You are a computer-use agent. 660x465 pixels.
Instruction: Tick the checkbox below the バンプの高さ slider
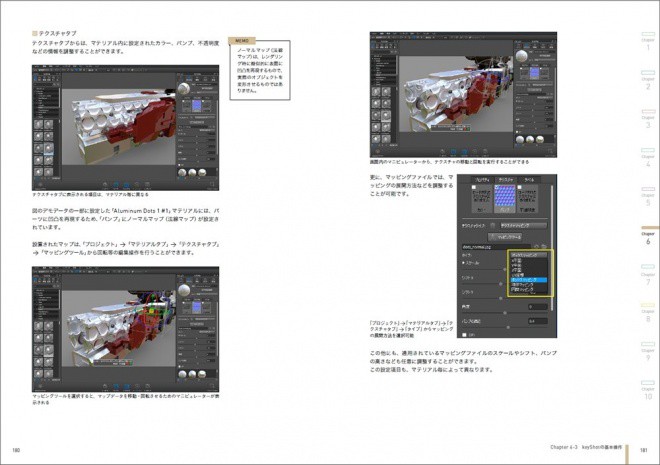pyautogui.click(x=464, y=335)
